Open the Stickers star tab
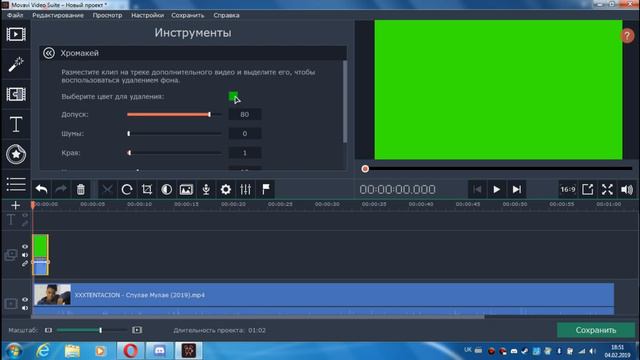Viewport: 640px width, 360px height. (x=16, y=154)
